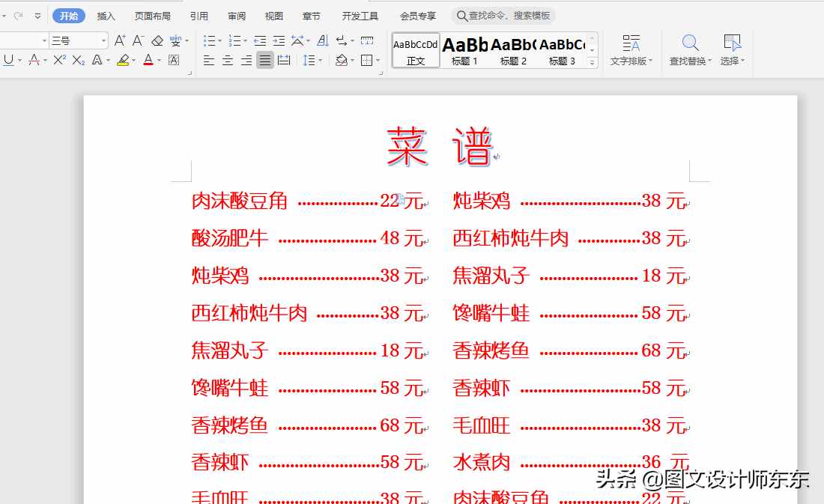Expand the 三号 font size dropdown
824x504 pixels.
pyautogui.click(x=103, y=40)
